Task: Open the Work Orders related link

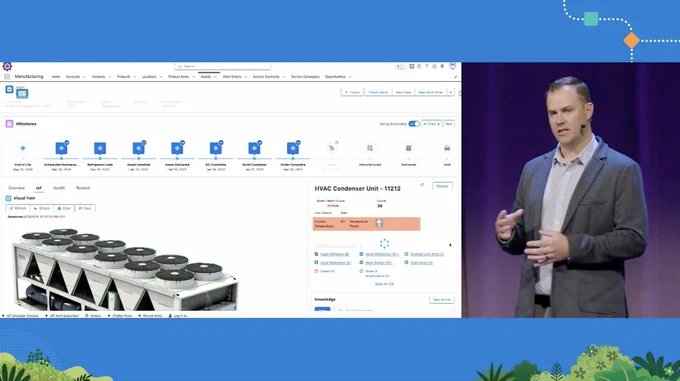Action: [x=379, y=263]
